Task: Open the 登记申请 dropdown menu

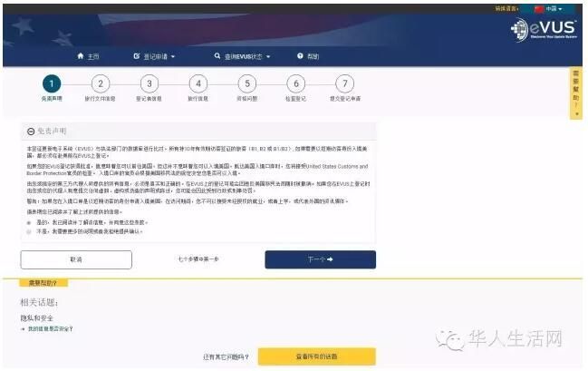Action: click(x=155, y=56)
